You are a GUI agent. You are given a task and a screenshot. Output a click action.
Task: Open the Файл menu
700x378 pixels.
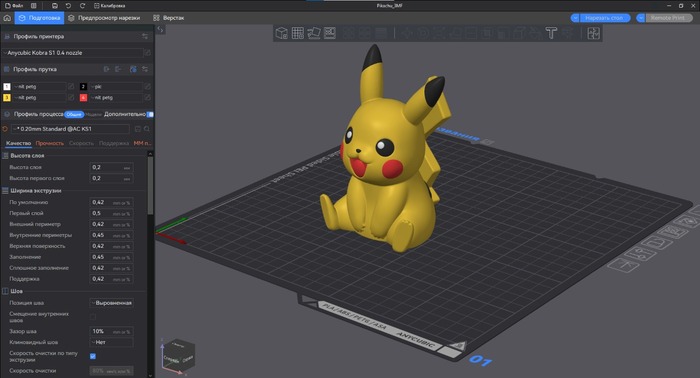(x=14, y=6)
